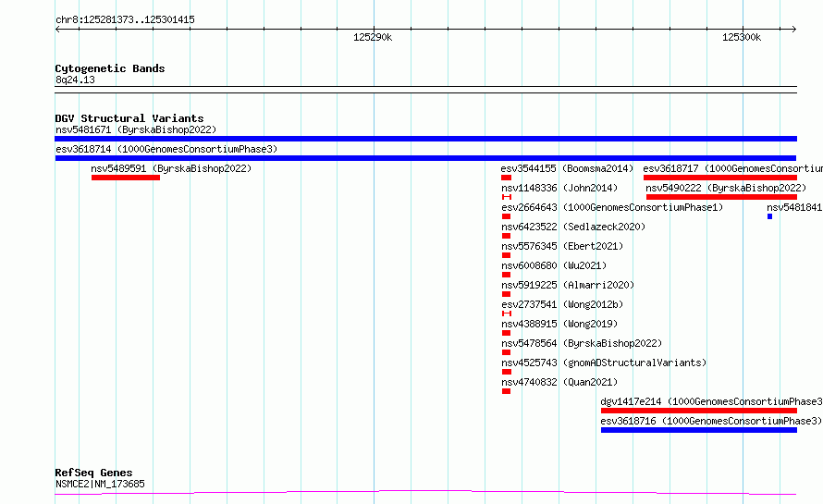Click the RefSeq Genes track title
The image size is (823, 504).
tap(93, 473)
